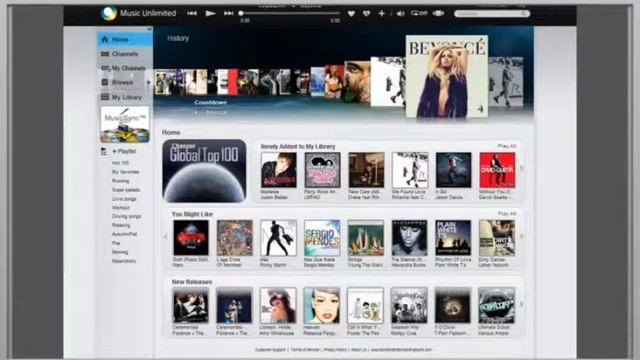
Task: Show previous You Might Like items arrow
Action: coord(166,237)
